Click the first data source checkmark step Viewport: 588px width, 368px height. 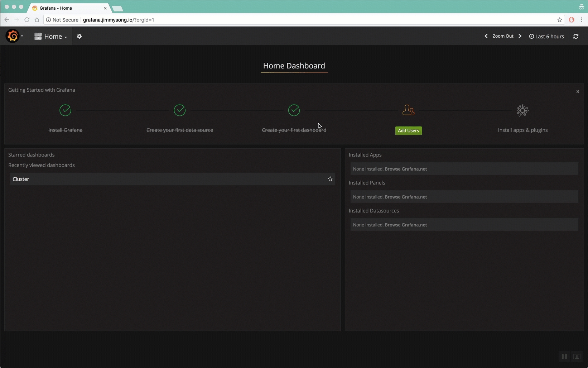[179, 110]
